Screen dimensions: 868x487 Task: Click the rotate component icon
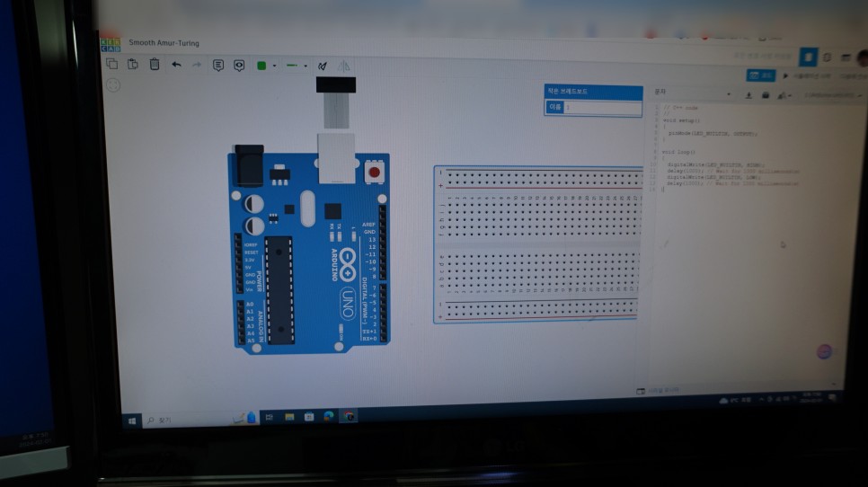point(323,66)
